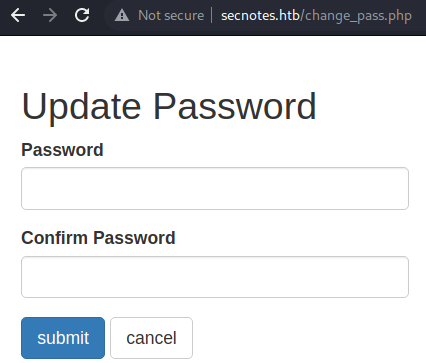The image size is (426, 363).
Task: Click the divider line after "Not secure"
Action: (212, 15)
